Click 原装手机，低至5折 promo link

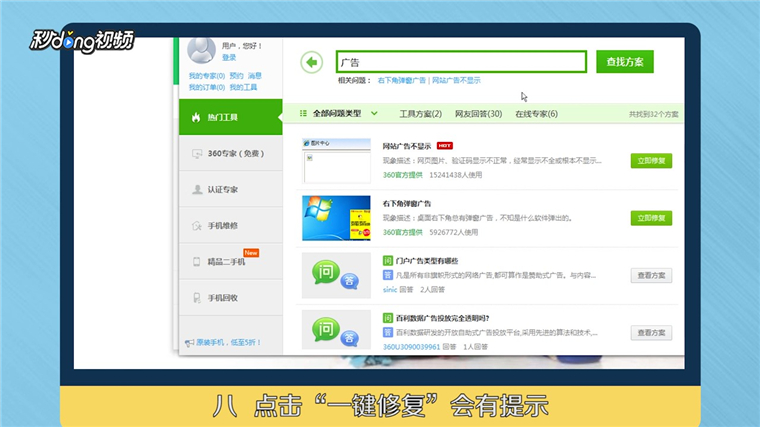coord(228,342)
